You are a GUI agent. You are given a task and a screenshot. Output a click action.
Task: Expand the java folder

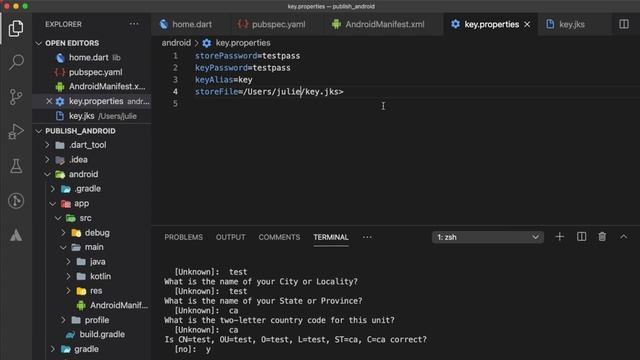[x=69, y=262]
